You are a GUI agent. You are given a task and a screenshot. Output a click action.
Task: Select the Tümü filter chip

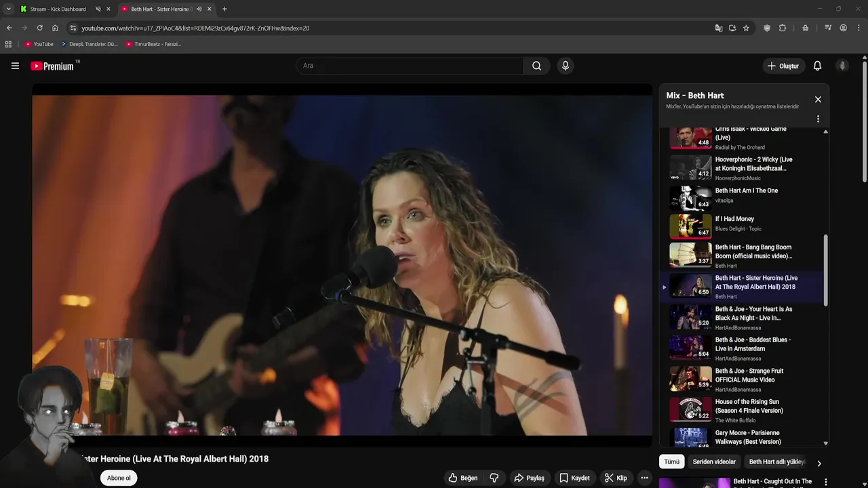671,462
